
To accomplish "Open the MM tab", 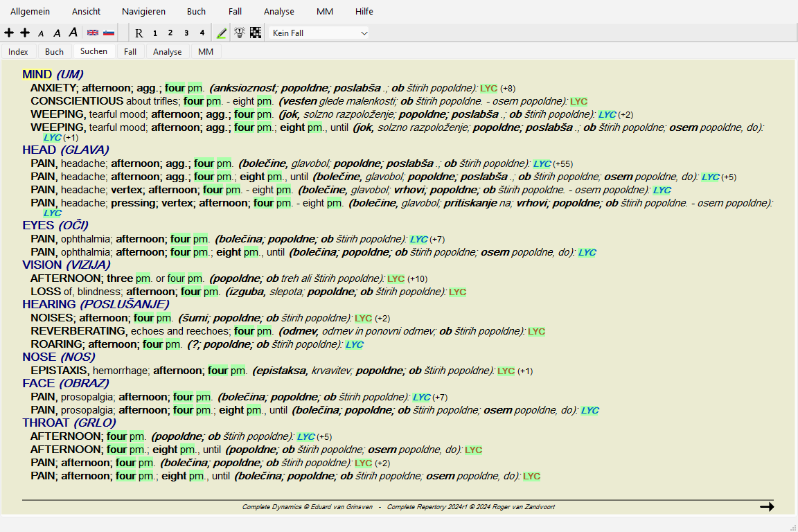I will coord(206,52).
